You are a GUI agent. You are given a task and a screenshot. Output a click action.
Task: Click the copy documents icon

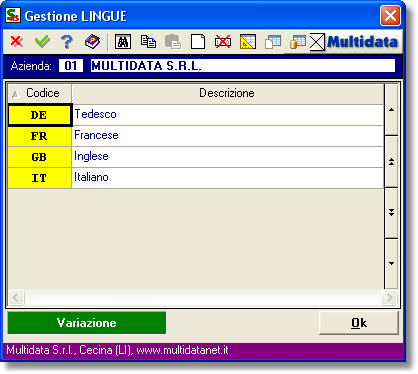(x=148, y=42)
